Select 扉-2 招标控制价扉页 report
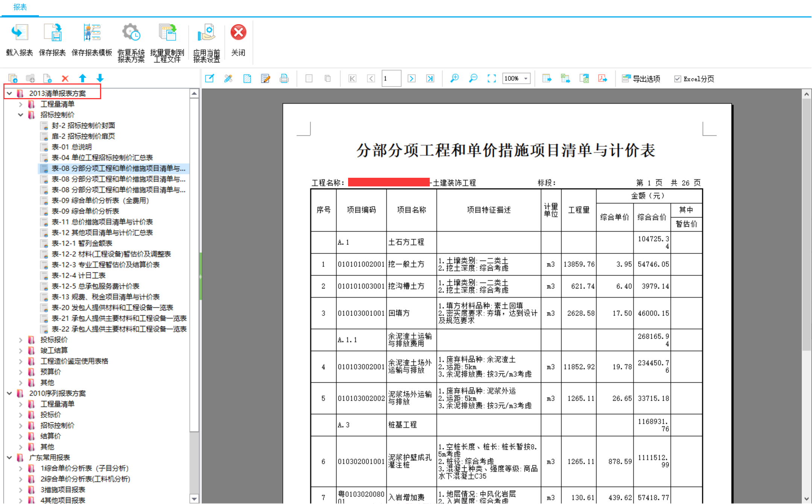Image resolution: width=812 pixels, height=504 pixels. pos(83,136)
